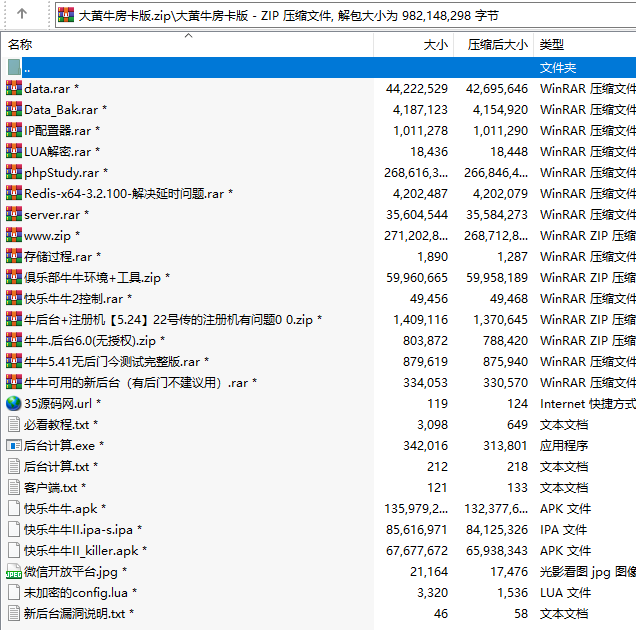This screenshot has width=636, height=630.
Task: Click the 必看教程.txt document icon
Action: [14, 424]
